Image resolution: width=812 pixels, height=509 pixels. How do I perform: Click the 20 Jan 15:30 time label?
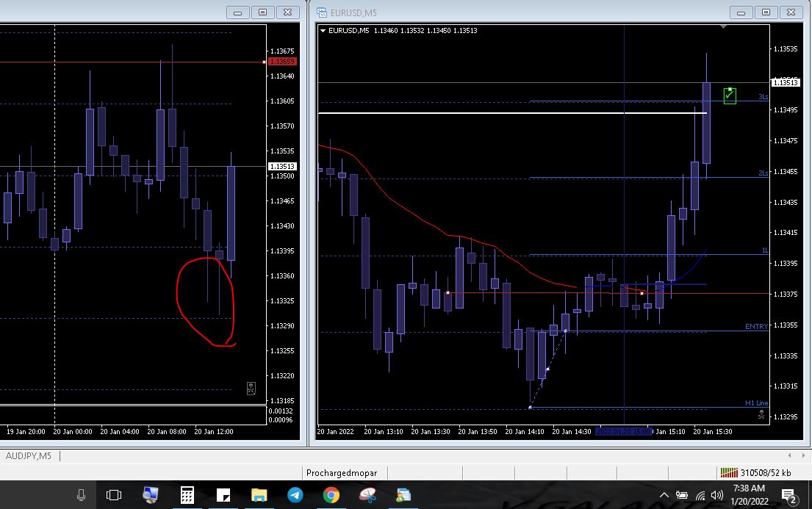coord(713,431)
